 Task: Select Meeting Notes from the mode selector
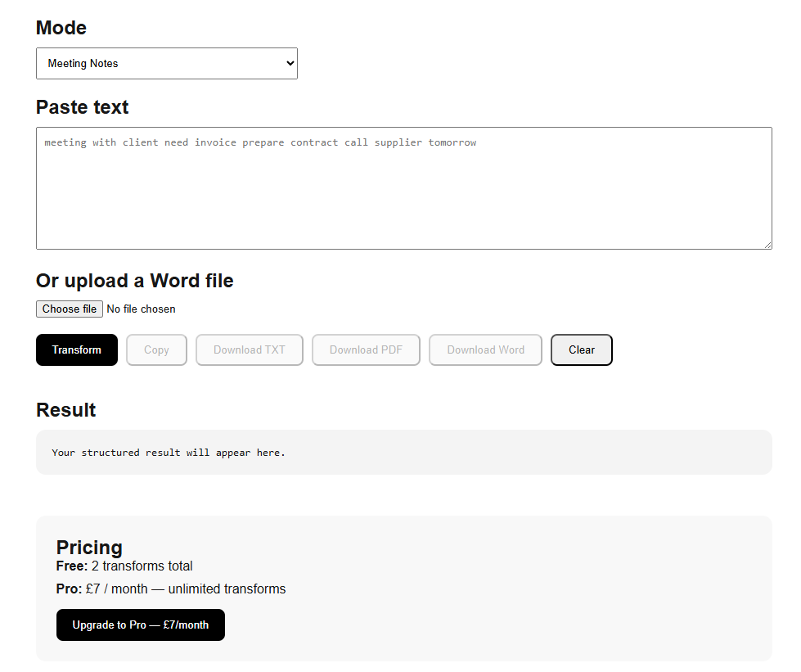point(166,63)
